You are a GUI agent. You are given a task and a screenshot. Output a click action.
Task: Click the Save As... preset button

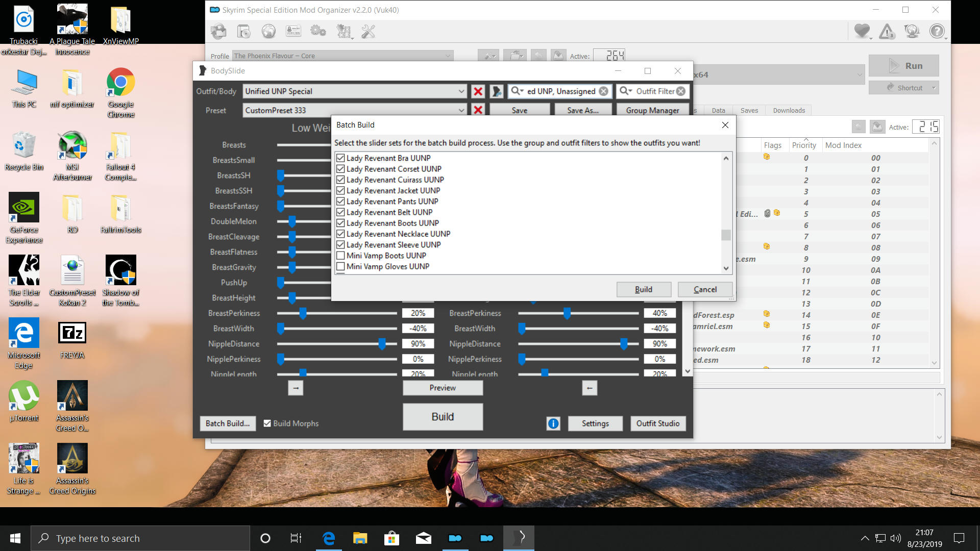[x=582, y=110]
